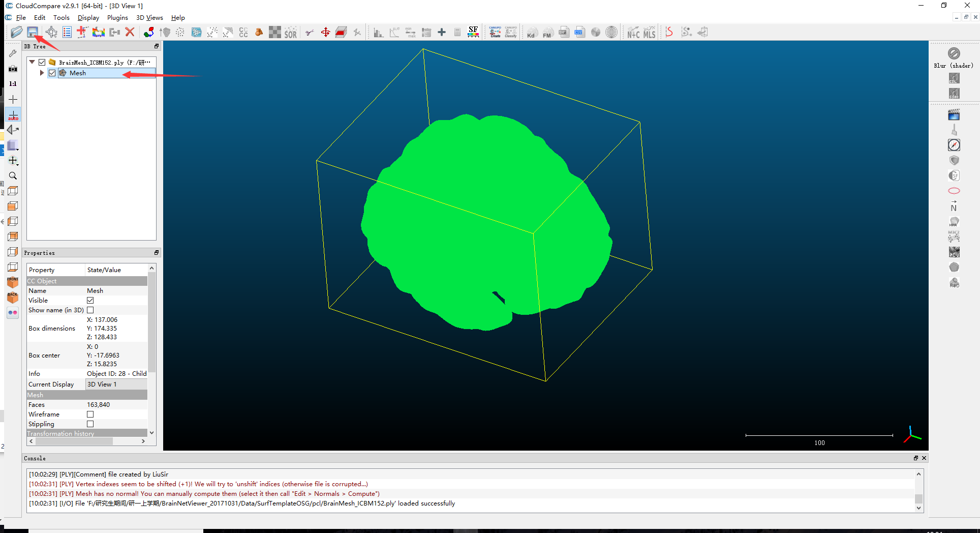Screen dimensions: 980x533
Task: Activate the point picking tool
Action: pos(51,32)
